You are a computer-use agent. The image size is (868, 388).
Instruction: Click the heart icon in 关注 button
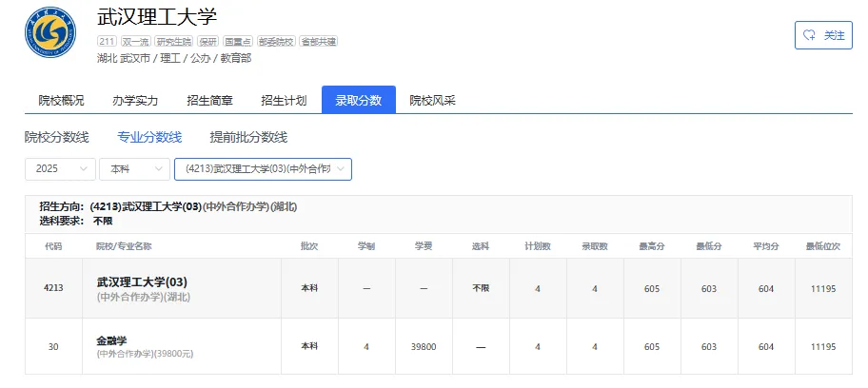coord(809,35)
